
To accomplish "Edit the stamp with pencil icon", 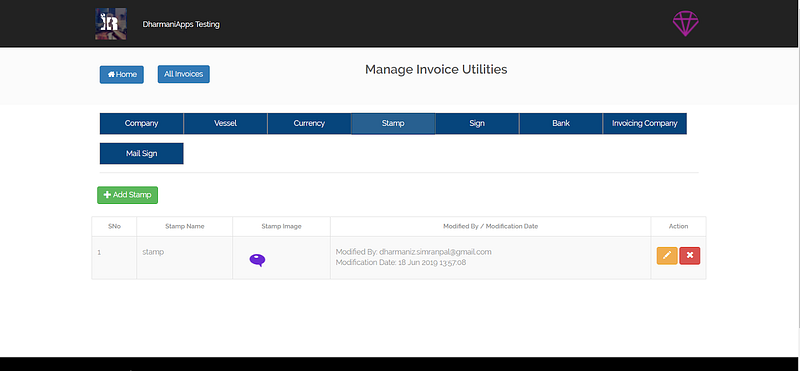I will point(667,256).
